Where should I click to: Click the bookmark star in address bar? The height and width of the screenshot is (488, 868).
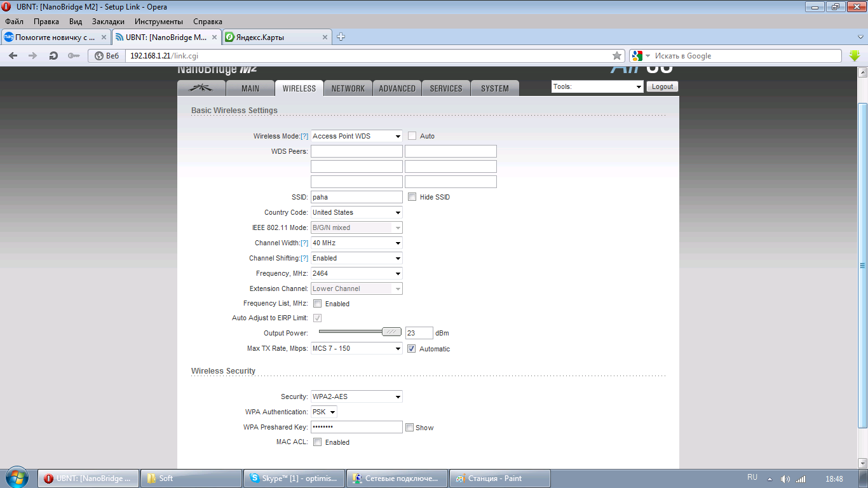616,56
